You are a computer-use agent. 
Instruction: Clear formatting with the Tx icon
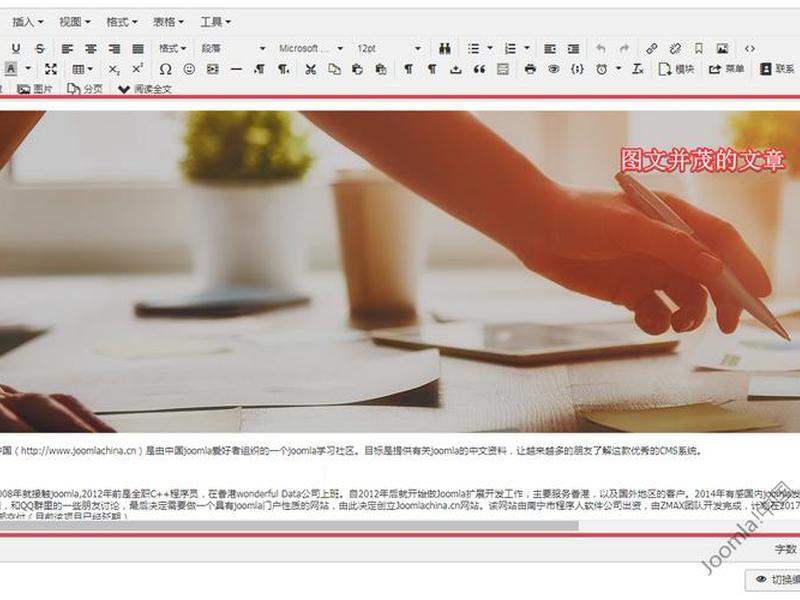tap(638, 69)
